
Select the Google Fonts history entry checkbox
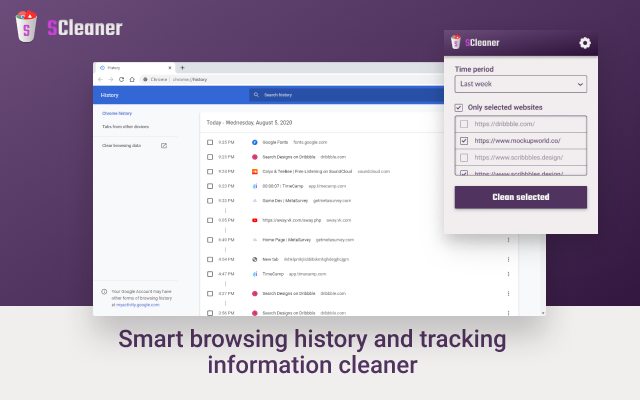[210, 142]
